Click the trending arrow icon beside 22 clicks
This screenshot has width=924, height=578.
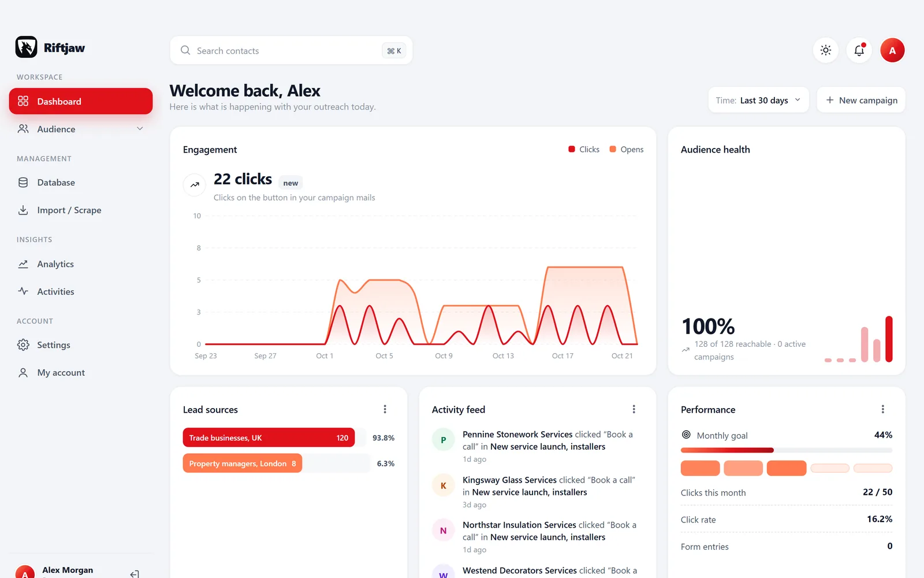pyautogui.click(x=195, y=185)
